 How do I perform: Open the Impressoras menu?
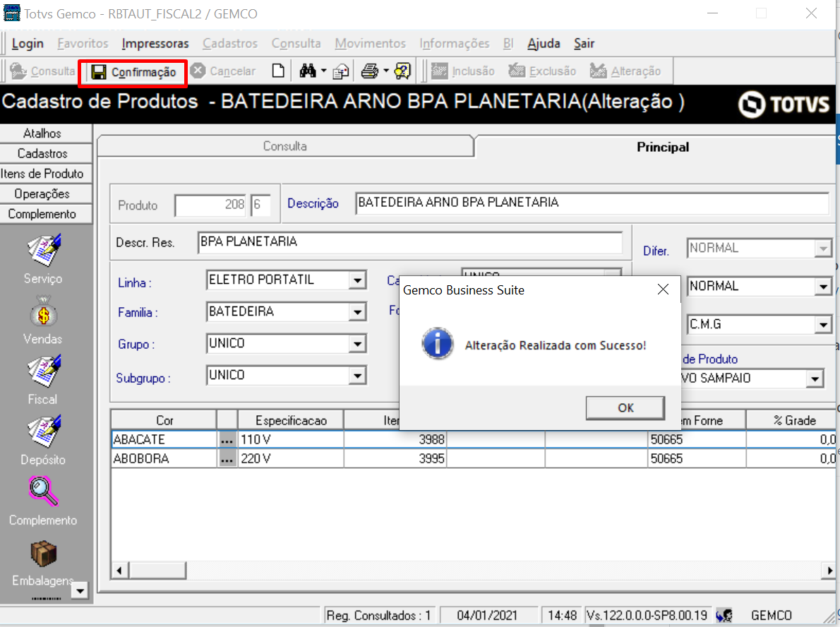coord(155,43)
